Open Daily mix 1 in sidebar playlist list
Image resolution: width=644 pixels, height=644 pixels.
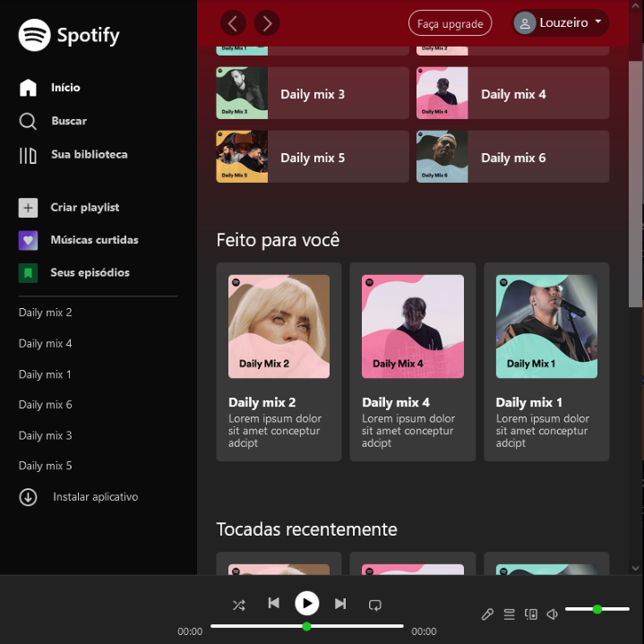45,374
